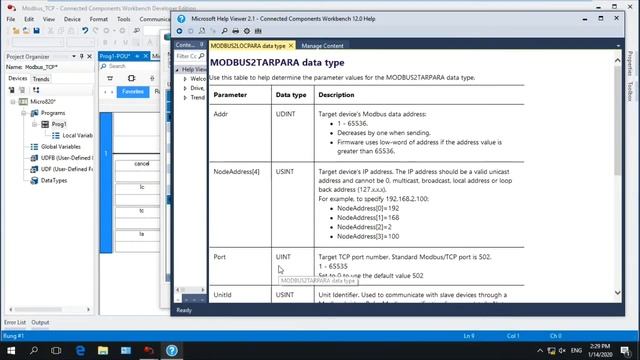Viewport: 640px width, 360px height.
Task: Select Favorites toolbox tab
Action: 133,91
